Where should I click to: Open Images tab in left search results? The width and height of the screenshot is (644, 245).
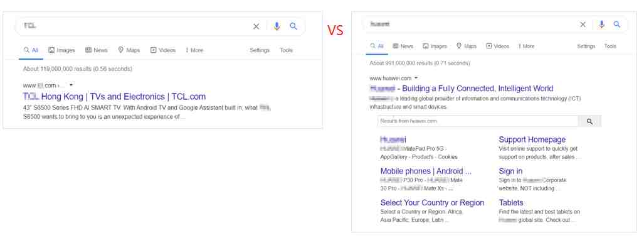point(61,50)
